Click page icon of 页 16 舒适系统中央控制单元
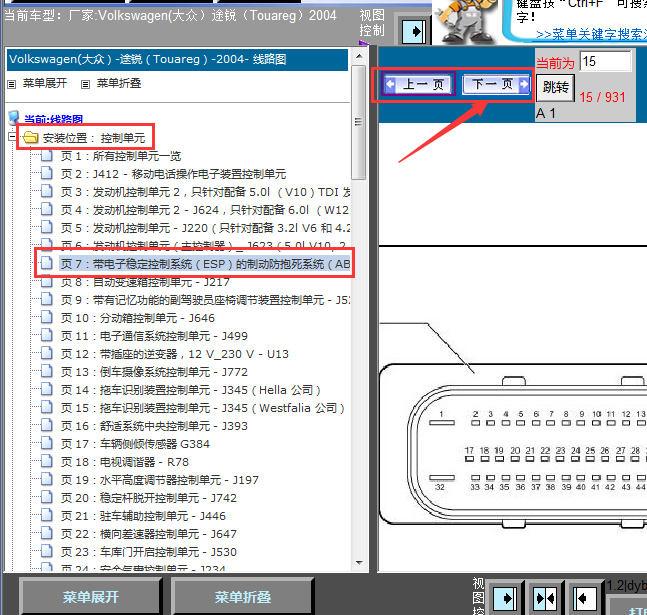 [x=47, y=425]
